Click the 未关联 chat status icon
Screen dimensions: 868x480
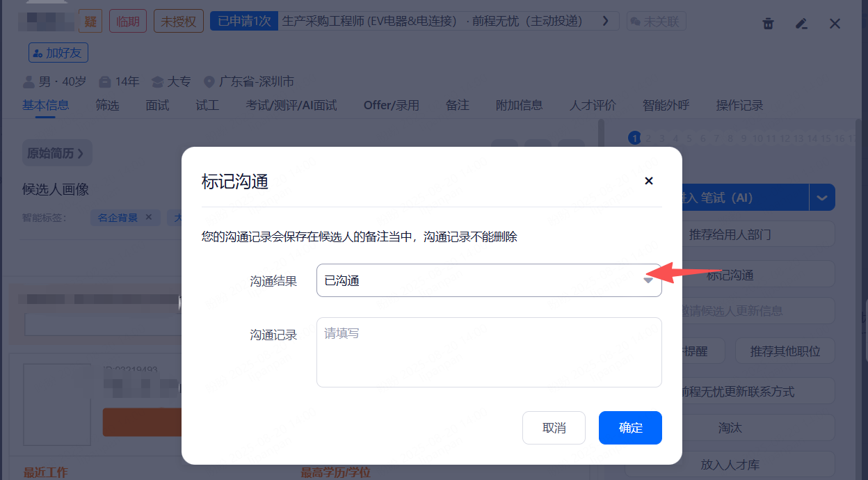click(656, 22)
